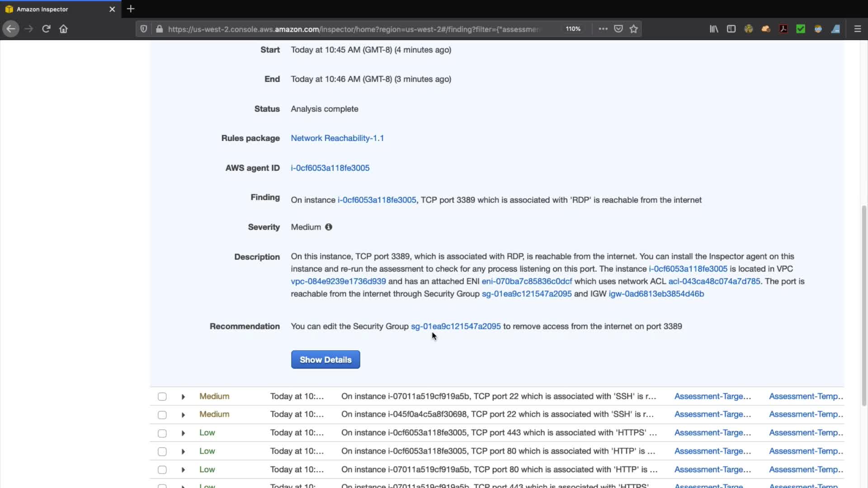Toggle the sidebar view icon
This screenshot has width=868, height=488.
point(731,29)
